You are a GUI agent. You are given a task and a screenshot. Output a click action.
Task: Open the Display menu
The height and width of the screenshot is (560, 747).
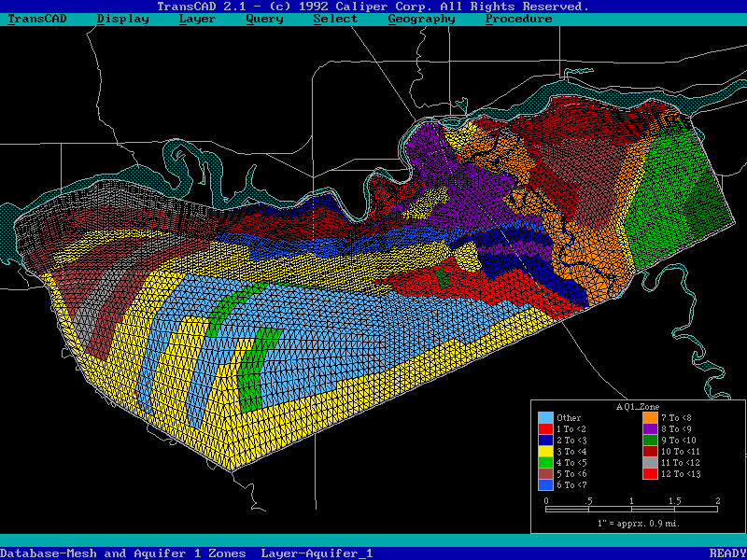(x=122, y=19)
